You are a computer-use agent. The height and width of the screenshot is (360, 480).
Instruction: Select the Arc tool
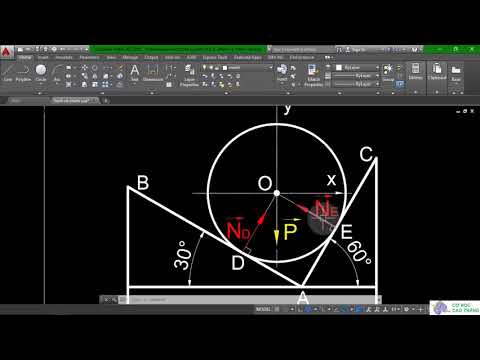click(x=57, y=73)
